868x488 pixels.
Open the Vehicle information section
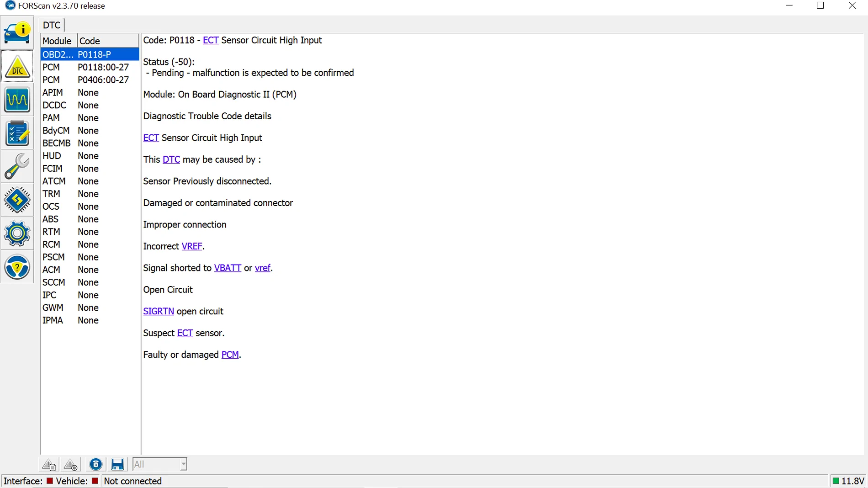point(17,33)
